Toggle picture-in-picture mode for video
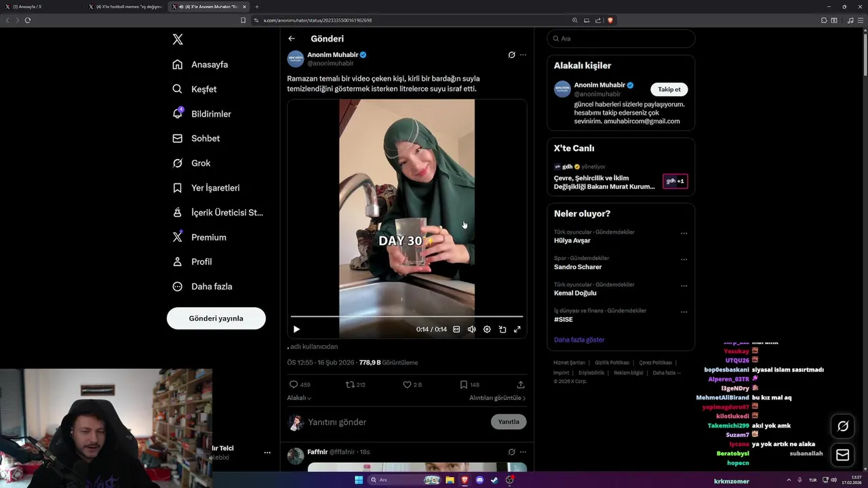 click(502, 329)
